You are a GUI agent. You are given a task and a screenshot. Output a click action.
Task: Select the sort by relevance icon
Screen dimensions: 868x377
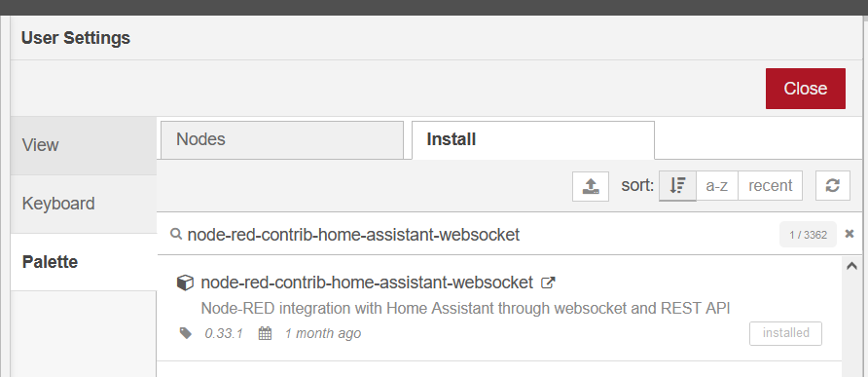[x=677, y=186]
